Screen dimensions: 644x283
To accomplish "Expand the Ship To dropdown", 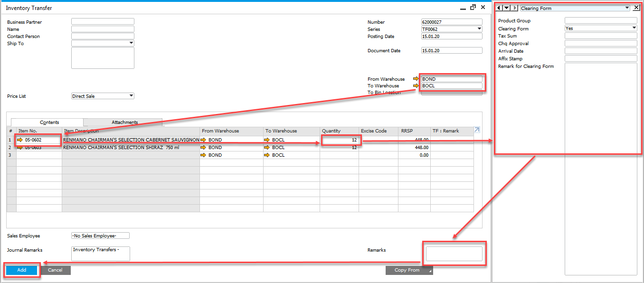I will (x=131, y=43).
